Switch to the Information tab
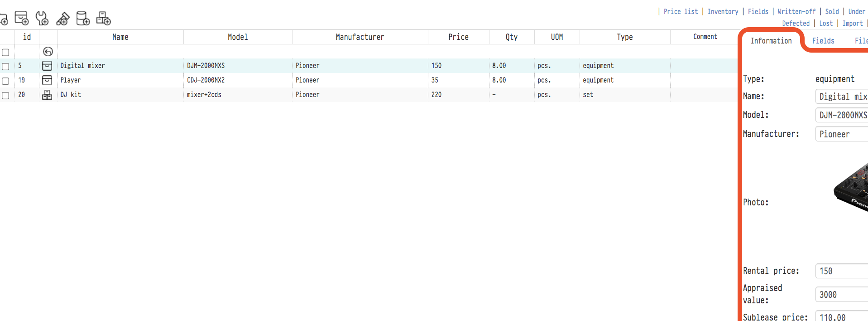 [771, 41]
